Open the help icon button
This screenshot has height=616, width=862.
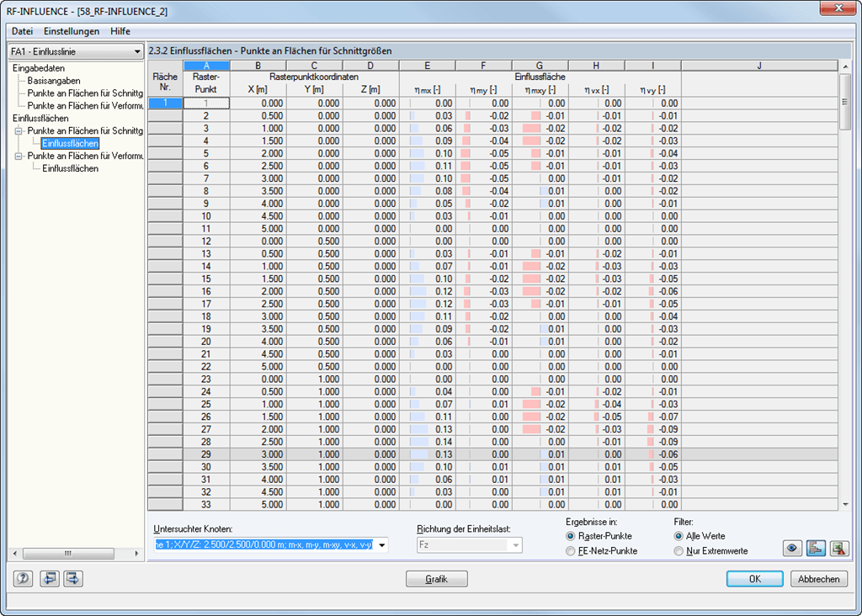point(23,579)
